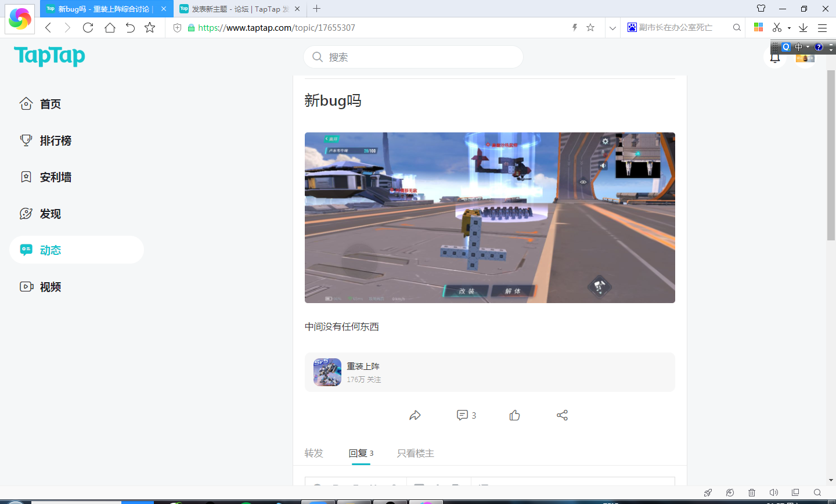Select the 只看楼主 filter tab
Image resolution: width=836 pixels, height=504 pixels.
point(416,453)
